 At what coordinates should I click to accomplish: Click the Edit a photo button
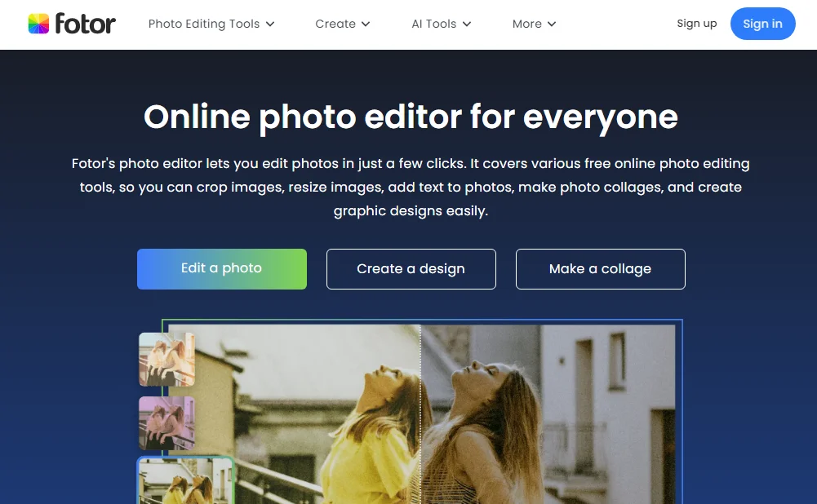221,268
